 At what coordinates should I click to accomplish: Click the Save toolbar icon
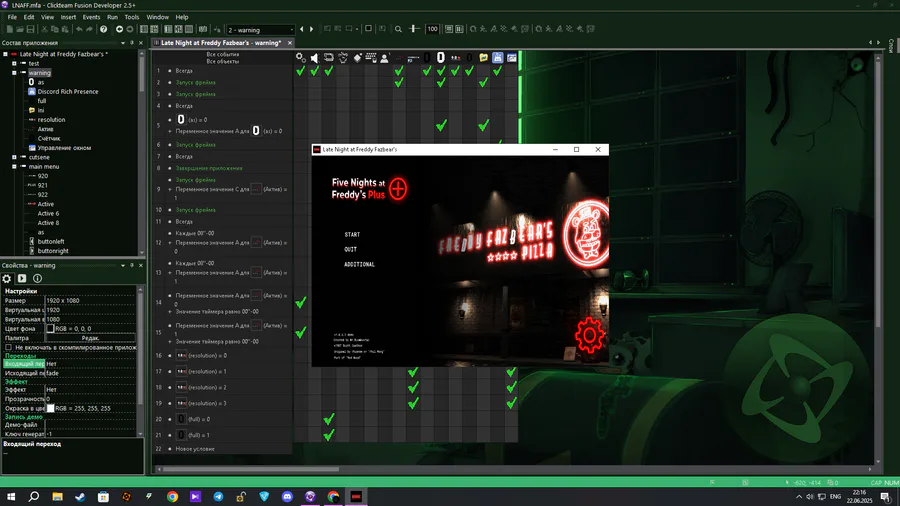click(30, 29)
